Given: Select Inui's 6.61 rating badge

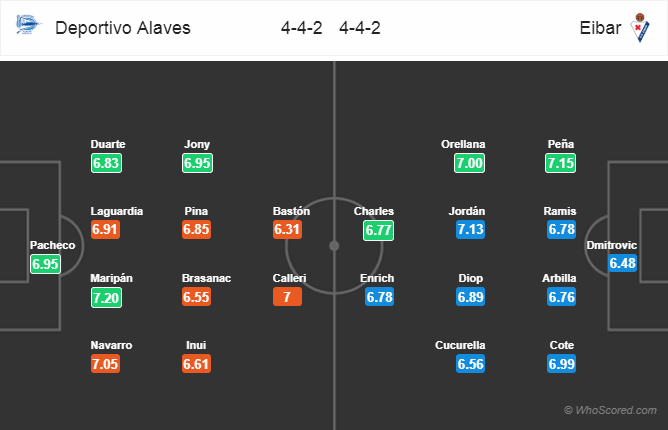Looking at the screenshot, I should (x=198, y=364).
